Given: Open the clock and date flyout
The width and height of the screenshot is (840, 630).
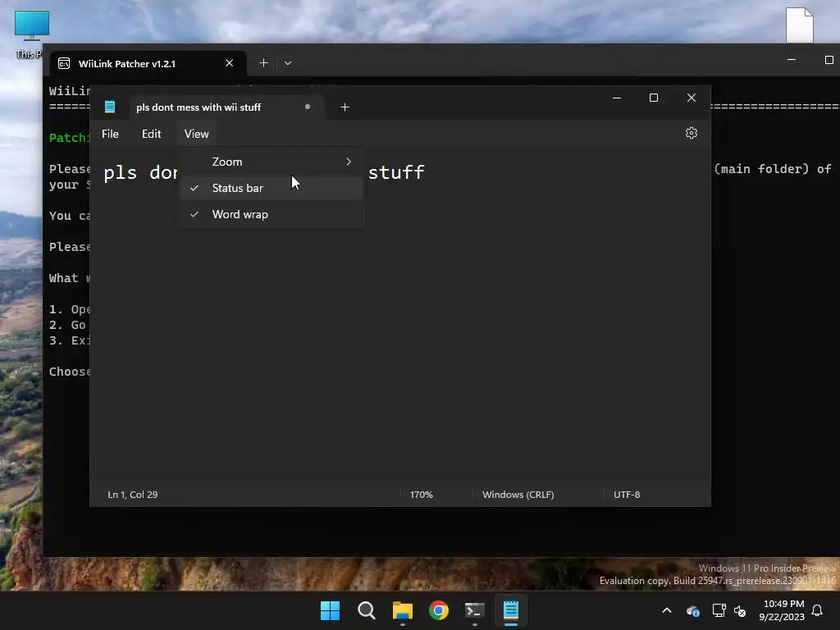Looking at the screenshot, I should click(781, 610).
